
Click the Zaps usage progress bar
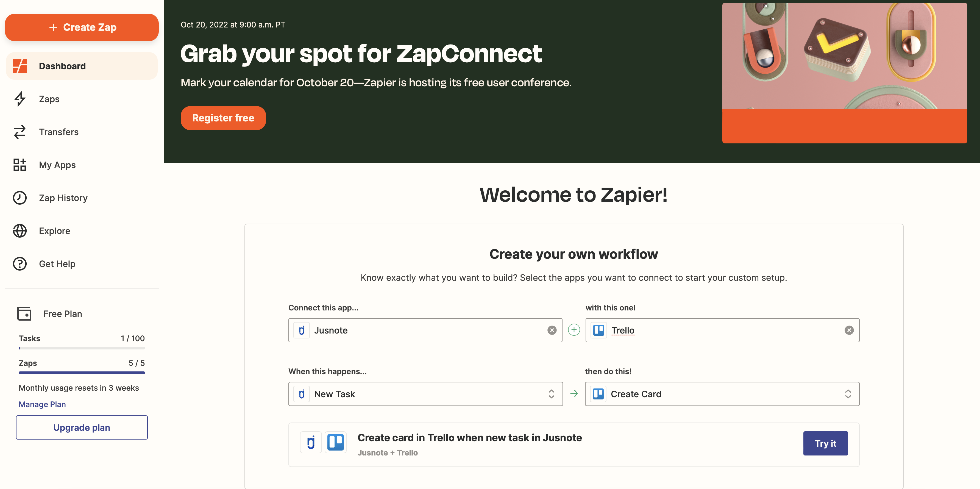point(82,373)
